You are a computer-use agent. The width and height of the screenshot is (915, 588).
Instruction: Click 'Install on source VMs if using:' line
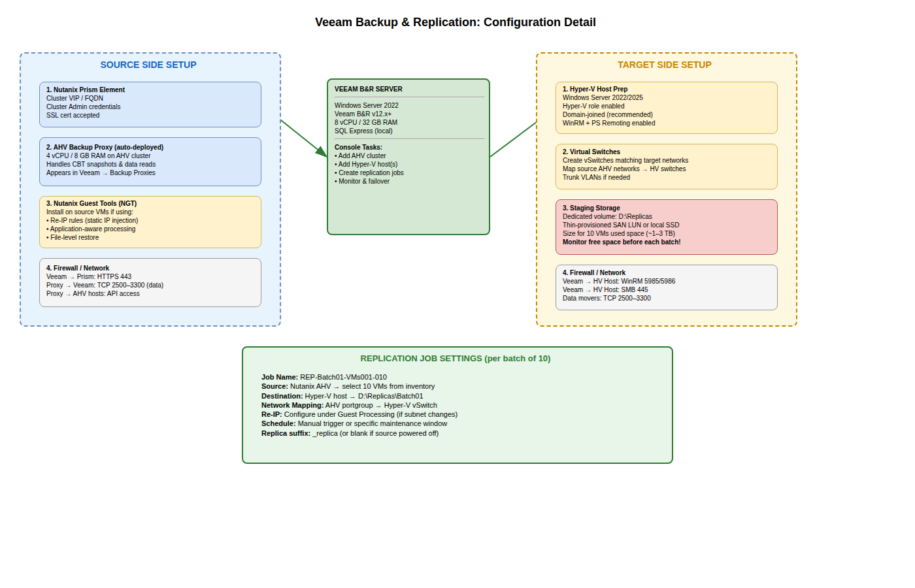(x=90, y=212)
